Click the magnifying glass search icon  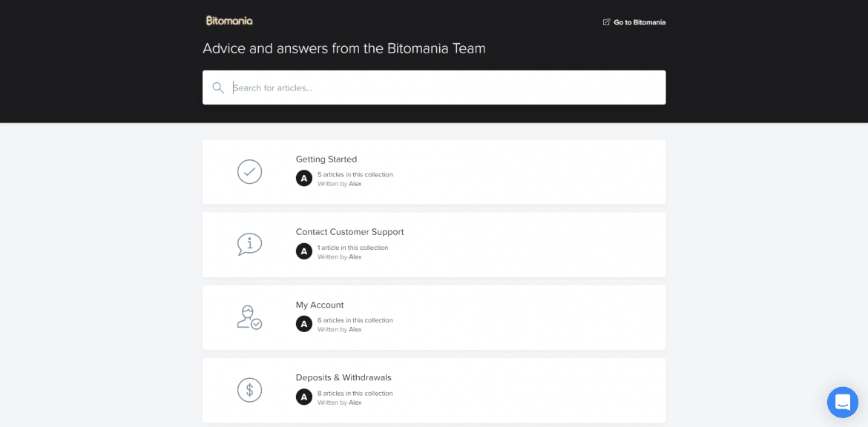click(218, 87)
